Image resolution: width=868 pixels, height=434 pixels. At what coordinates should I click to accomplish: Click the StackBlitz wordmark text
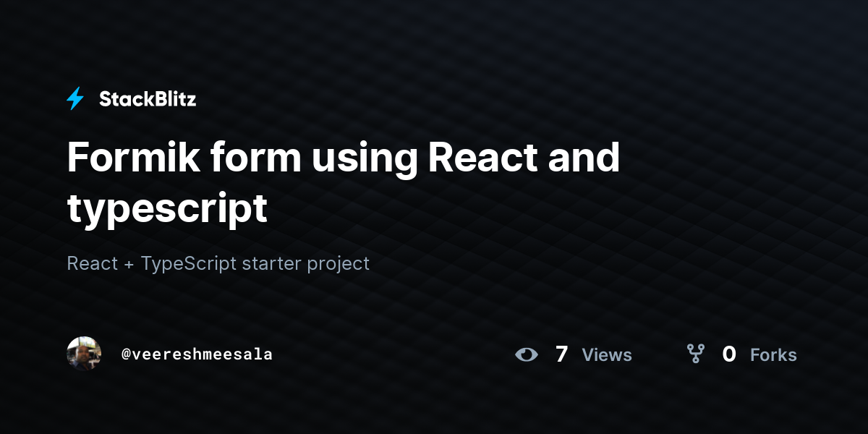point(148,99)
